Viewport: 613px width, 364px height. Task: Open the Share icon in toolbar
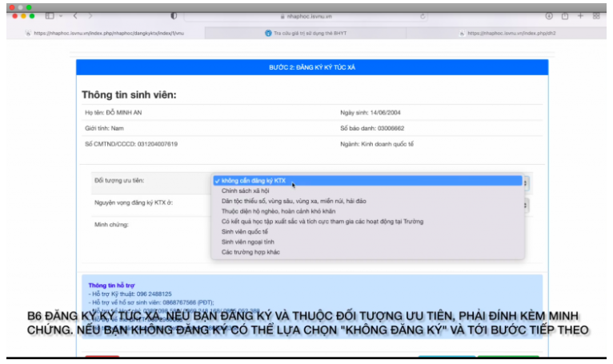(565, 16)
